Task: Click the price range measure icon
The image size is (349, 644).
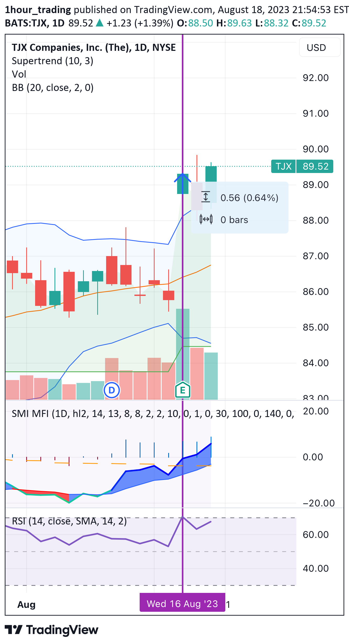Action: click(206, 197)
